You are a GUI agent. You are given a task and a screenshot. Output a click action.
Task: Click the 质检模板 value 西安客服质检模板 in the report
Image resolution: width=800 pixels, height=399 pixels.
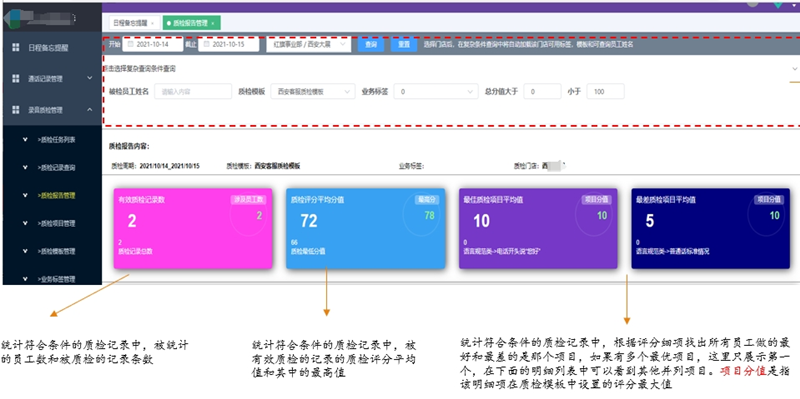pos(277,166)
